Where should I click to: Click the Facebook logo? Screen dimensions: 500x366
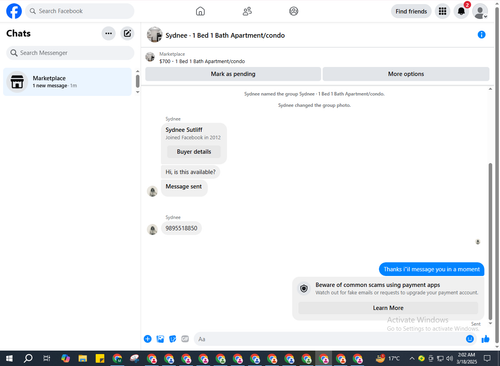[x=14, y=11]
